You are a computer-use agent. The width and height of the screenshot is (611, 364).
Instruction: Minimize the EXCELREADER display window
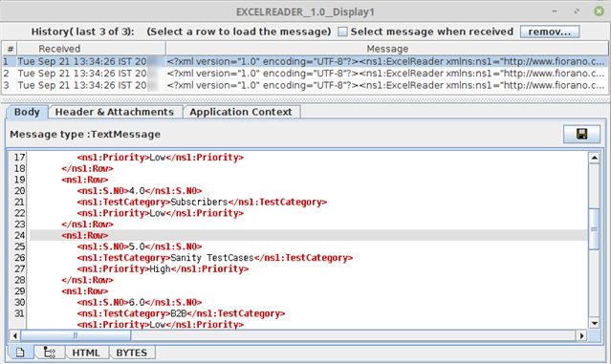pyautogui.click(x=555, y=11)
